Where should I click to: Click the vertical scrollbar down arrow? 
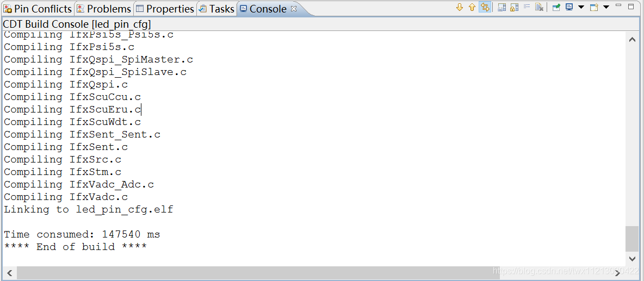[632, 258]
